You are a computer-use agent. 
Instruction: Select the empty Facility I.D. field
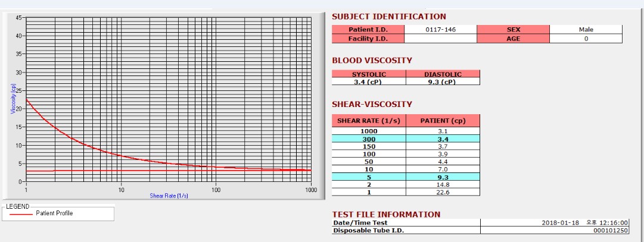pos(440,39)
